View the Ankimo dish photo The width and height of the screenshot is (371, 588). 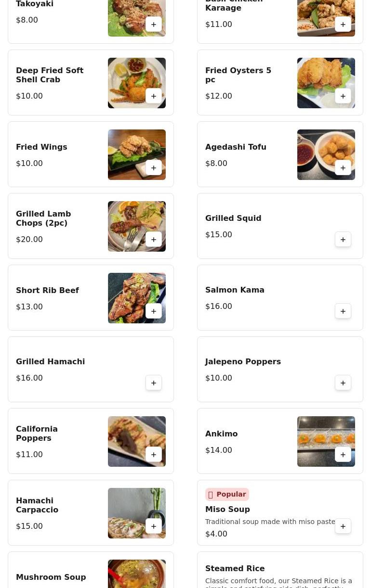tap(326, 441)
